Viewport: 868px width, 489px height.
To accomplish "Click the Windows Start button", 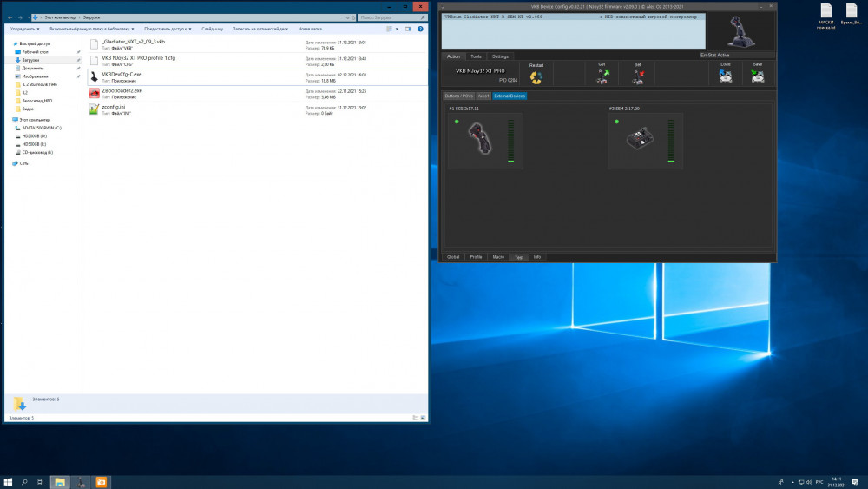I will pyautogui.click(x=8, y=481).
